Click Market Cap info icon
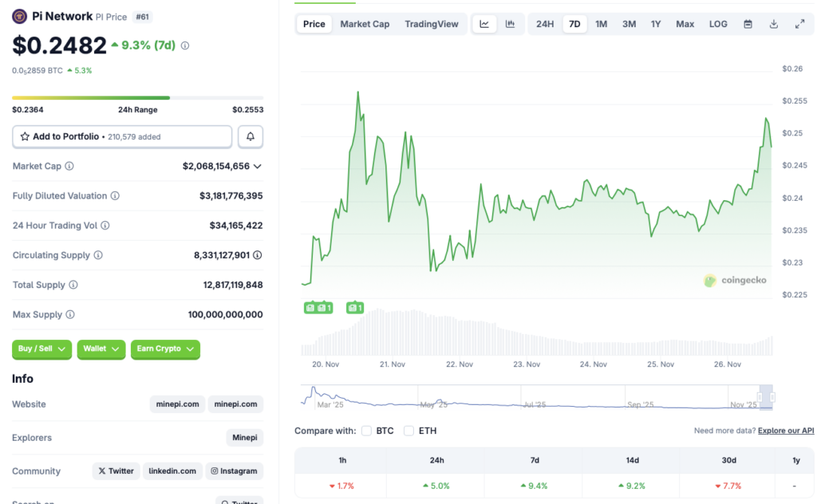The height and width of the screenshot is (504, 817). tap(69, 166)
